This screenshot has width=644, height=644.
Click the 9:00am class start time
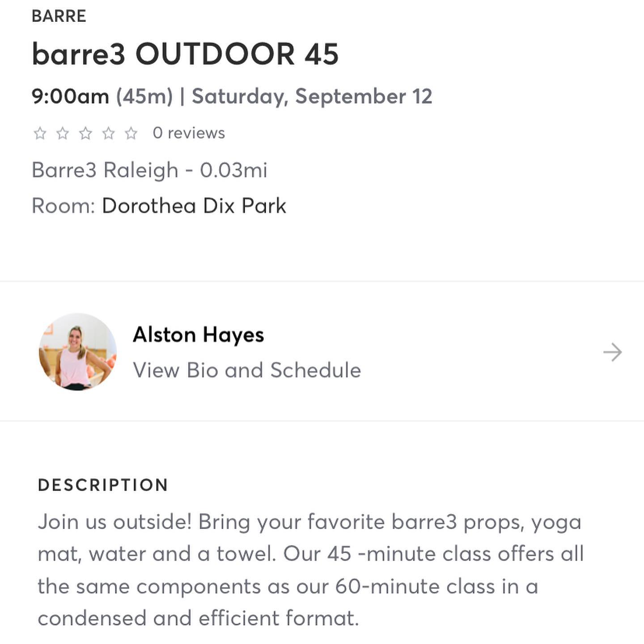71,97
